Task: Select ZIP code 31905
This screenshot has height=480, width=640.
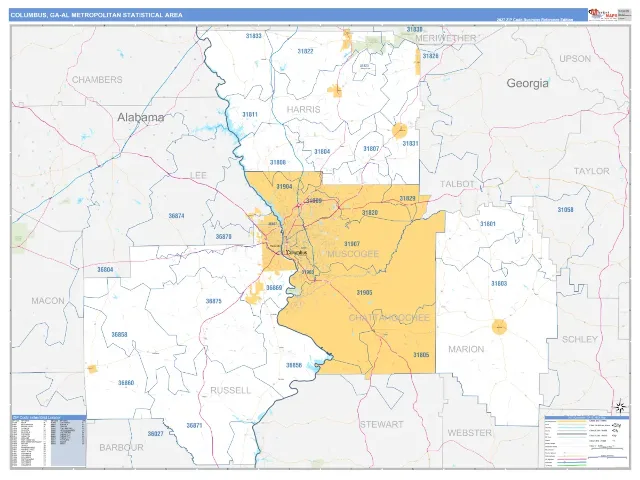Action: point(364,293)
